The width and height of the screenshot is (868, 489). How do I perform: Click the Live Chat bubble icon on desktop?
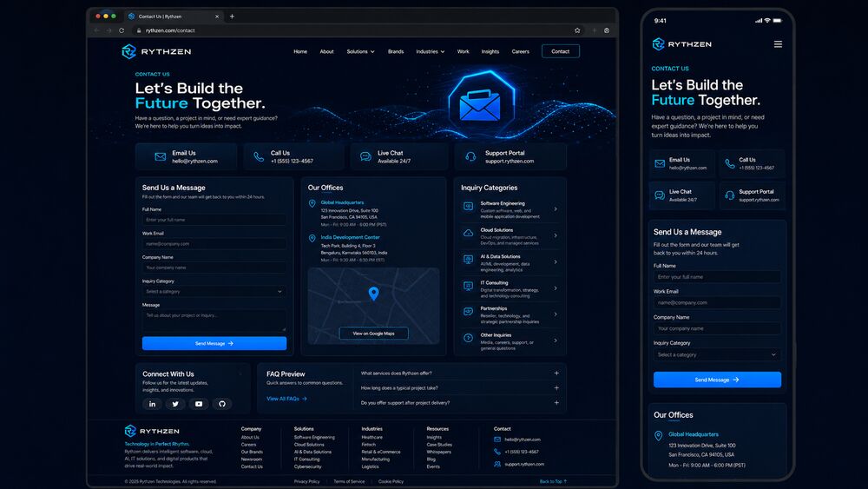(365, 156)
